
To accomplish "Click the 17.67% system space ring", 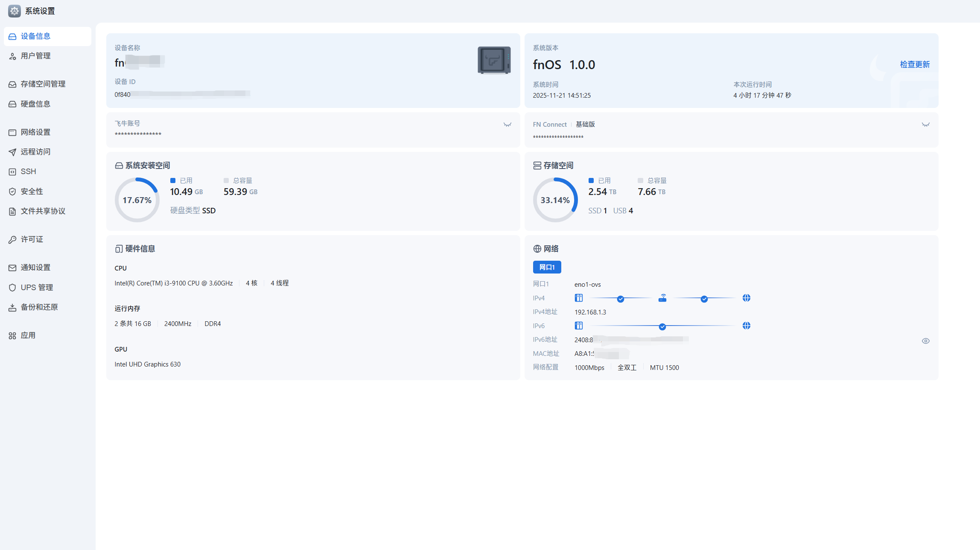I will (137, 200).
